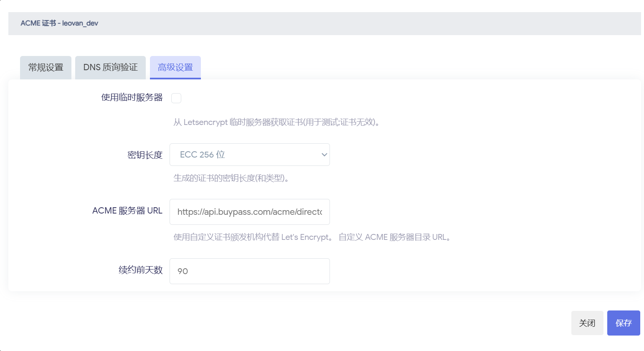Screen dimensions: 644x351
Task: Click the chevron on the key size combo box
Action: pos(324,154)
